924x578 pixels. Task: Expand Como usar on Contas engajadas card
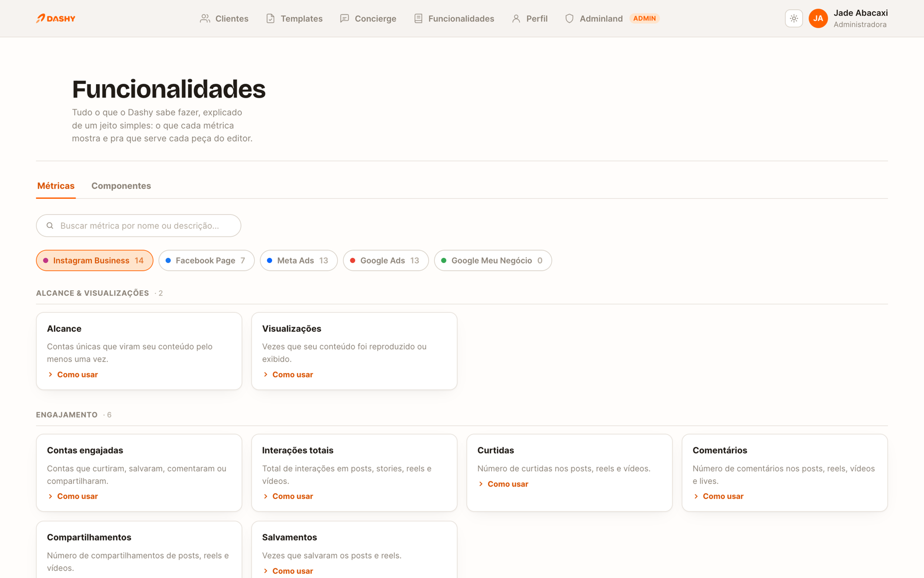click(72, 496)
